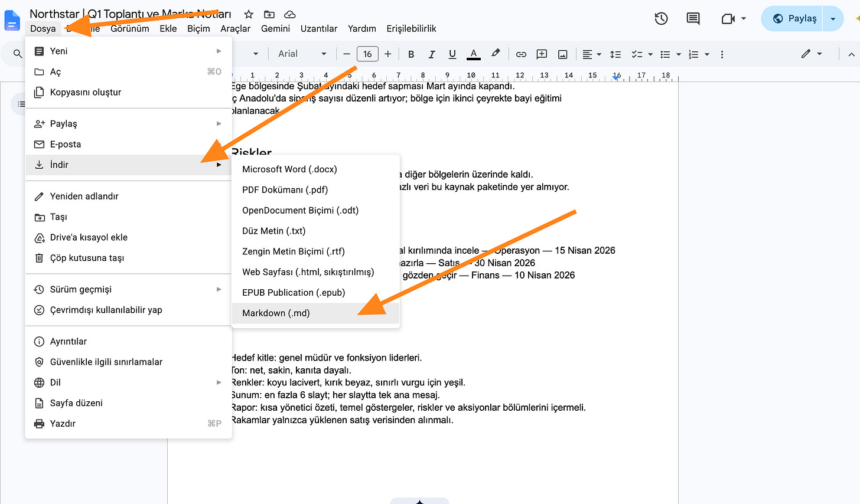Open the Uzantılar menu
The image size is (860, 504).
(319, 28)
